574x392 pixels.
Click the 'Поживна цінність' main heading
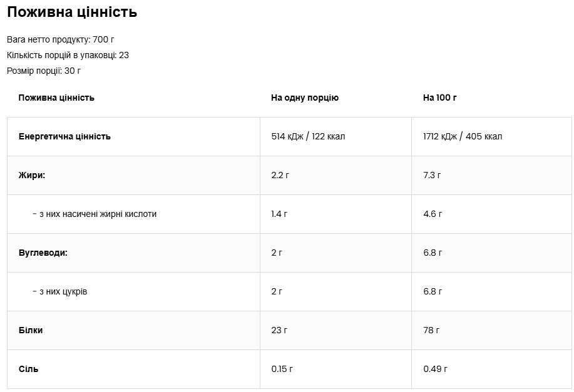point(72,13)
